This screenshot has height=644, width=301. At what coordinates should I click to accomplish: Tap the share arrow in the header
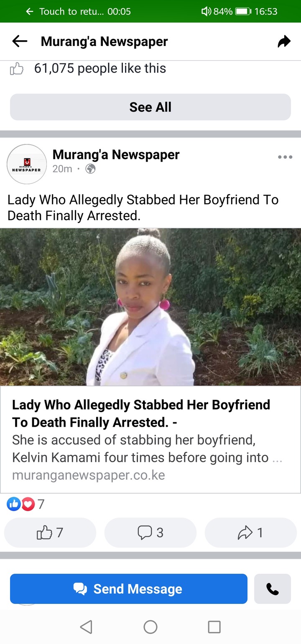click(x=284, y=41)
